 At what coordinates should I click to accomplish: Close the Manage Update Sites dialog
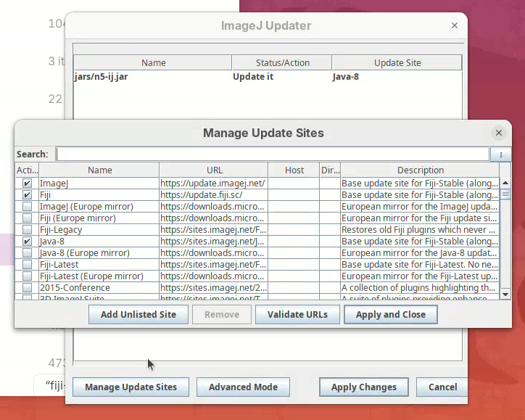498,133
